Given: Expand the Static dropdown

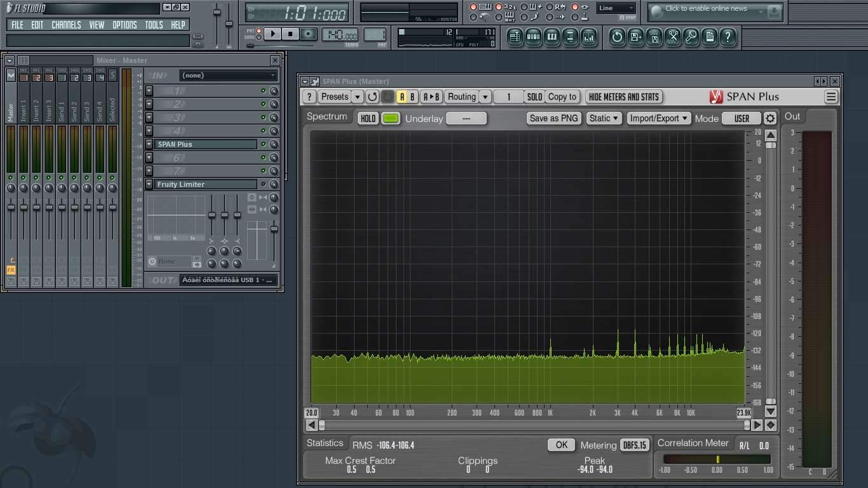Looking at the screenshot, I should [x=604, y=119].
